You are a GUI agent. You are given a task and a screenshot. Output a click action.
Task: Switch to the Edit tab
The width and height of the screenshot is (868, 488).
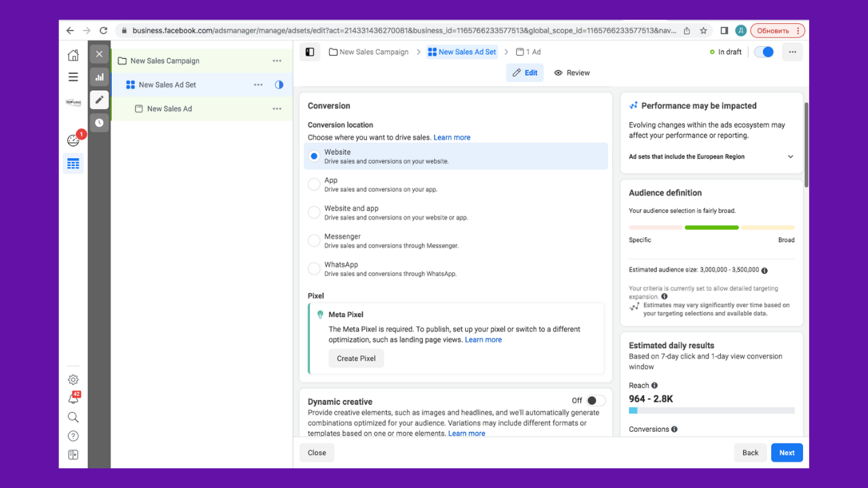[x=525, y=73]
